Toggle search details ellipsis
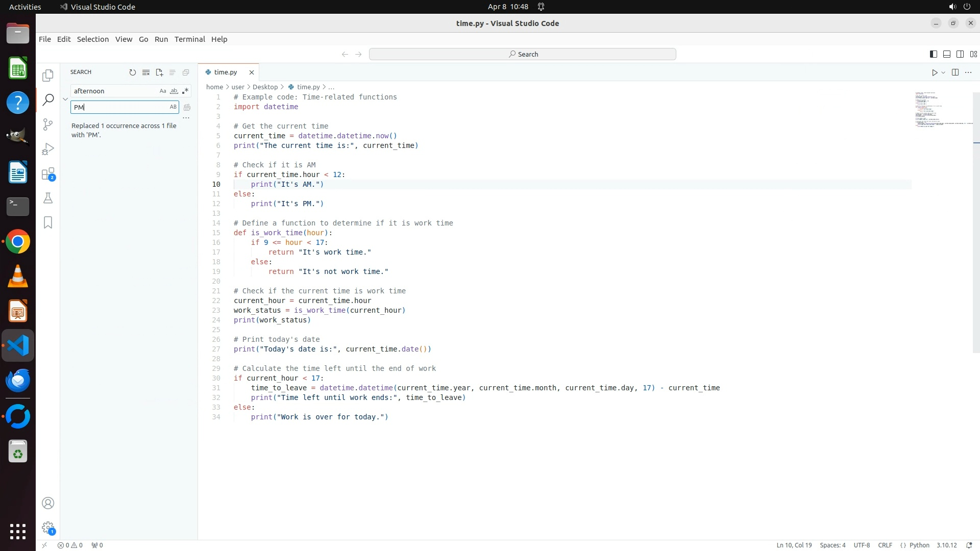 [186, 118]
